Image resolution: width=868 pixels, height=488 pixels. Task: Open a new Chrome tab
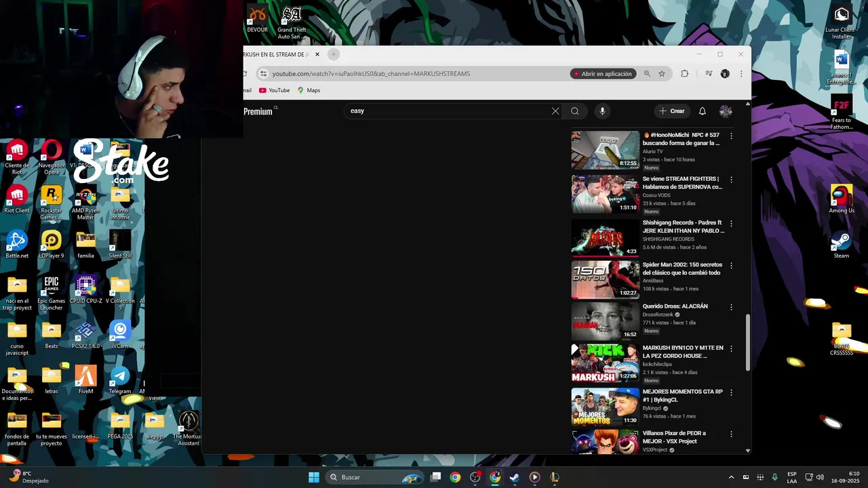(x=334, y=54)
